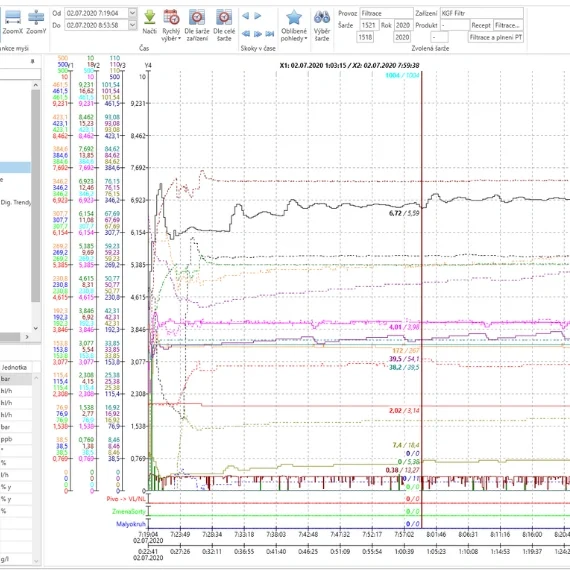
Task: Click the 7:42:48 time axis label
Action: click(308, 534)
